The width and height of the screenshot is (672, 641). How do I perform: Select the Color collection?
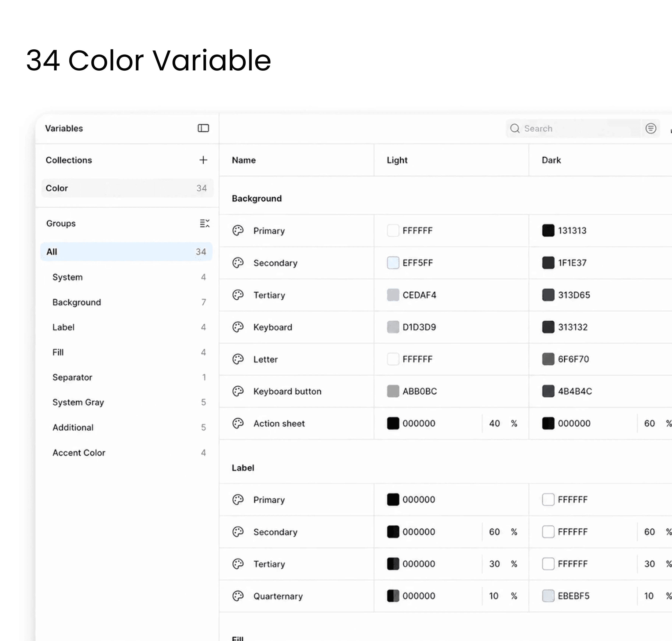click(127, 188)
